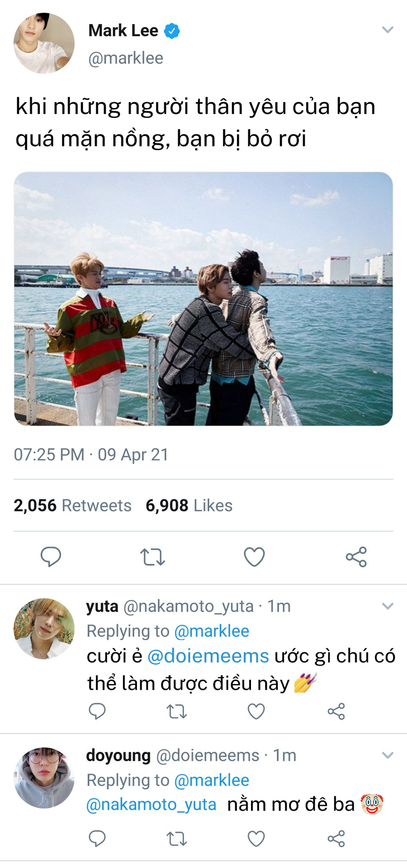Viewport: 407px width, 868px height.
Task: Retweet yuta's reply
Action: [x=177, y=712]
